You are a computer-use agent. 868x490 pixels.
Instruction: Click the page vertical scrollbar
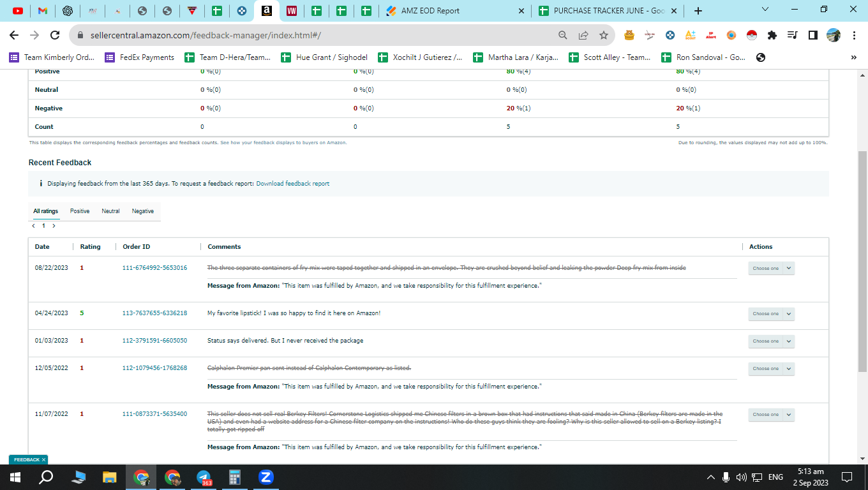[862, 262]
